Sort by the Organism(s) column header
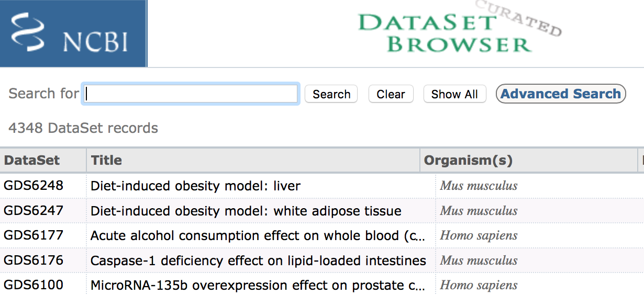 coord(468,161)
